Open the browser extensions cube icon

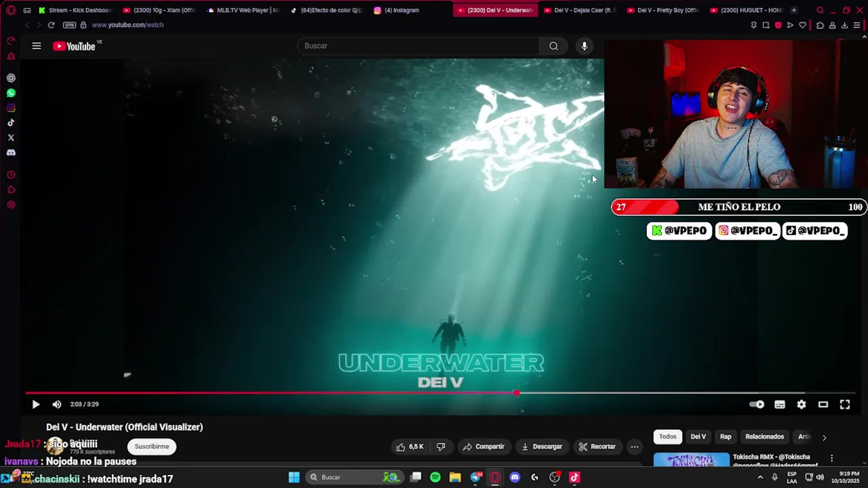[x=820, y=25]
